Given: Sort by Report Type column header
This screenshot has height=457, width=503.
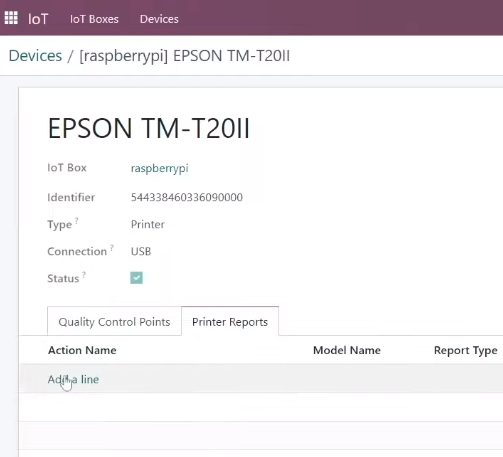Looking at the screenshot, I should pyautogui.click(x=465, y=350).
